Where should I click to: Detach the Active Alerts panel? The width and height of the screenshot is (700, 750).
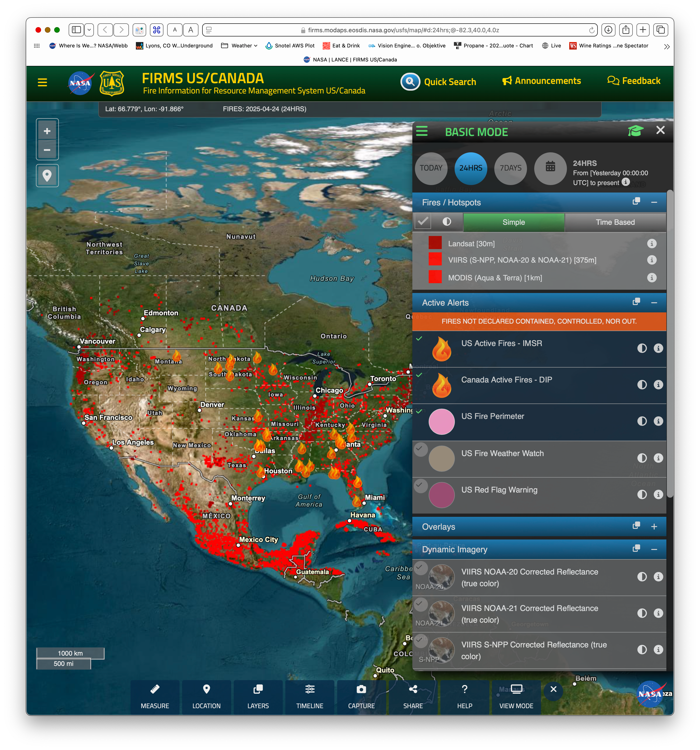click(636, 302)
